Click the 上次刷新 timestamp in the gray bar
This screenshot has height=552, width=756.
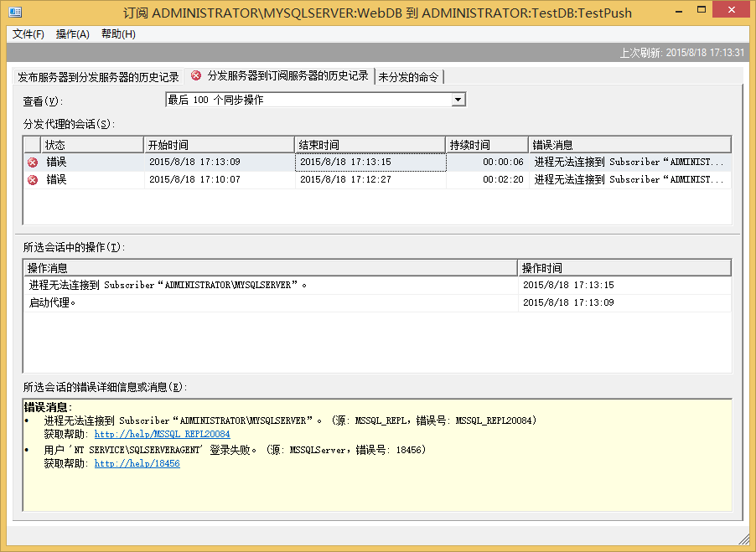(681, 53)
